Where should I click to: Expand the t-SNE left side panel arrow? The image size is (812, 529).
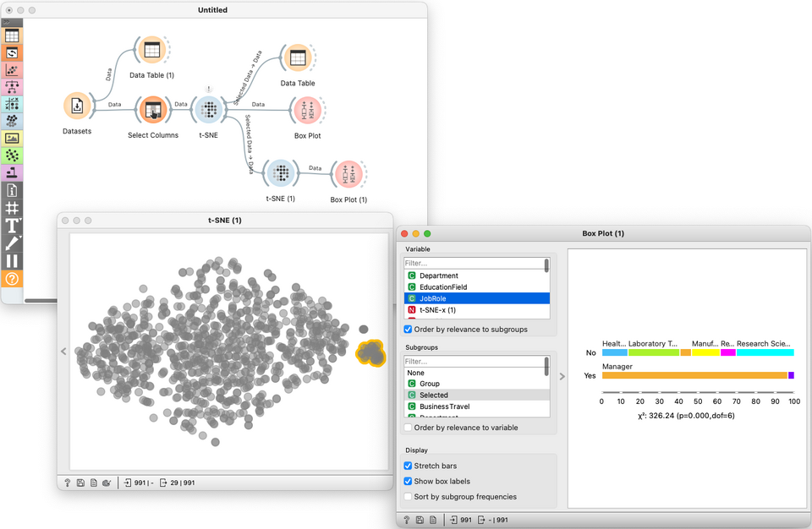click(63, 352)
